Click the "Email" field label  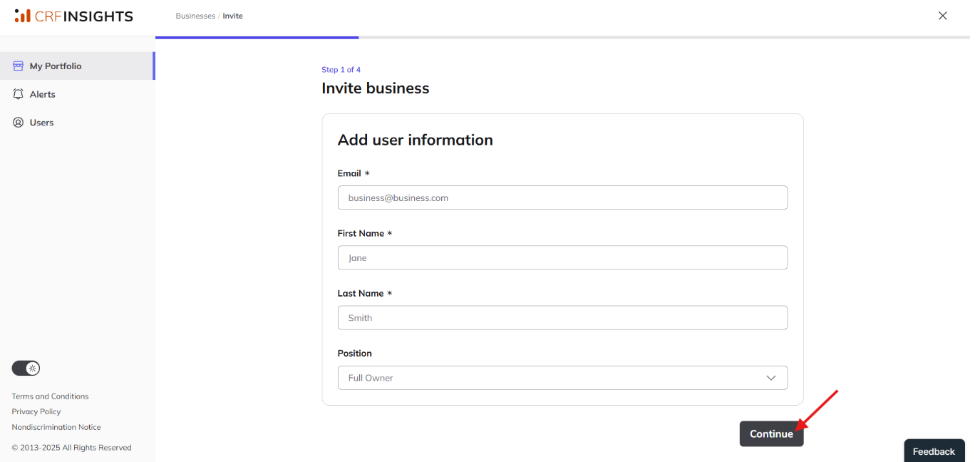[349, 173]
